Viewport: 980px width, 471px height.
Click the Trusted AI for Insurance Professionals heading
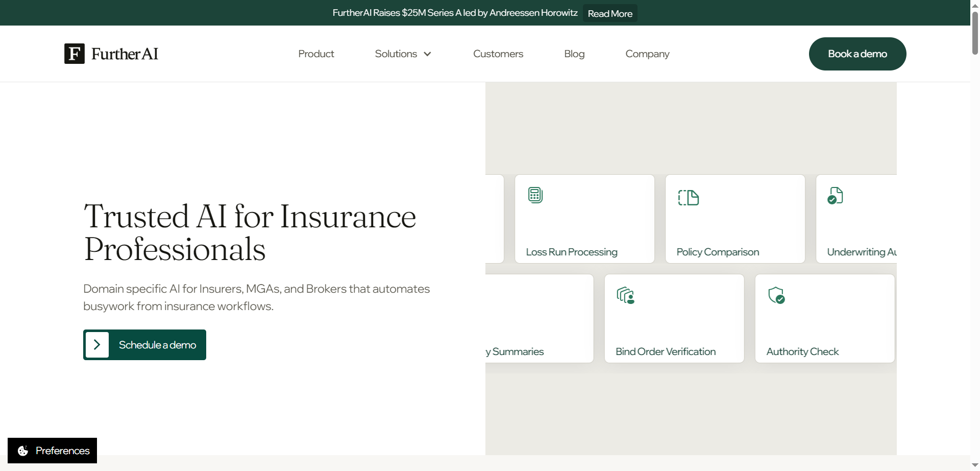[x=250, y=232]
